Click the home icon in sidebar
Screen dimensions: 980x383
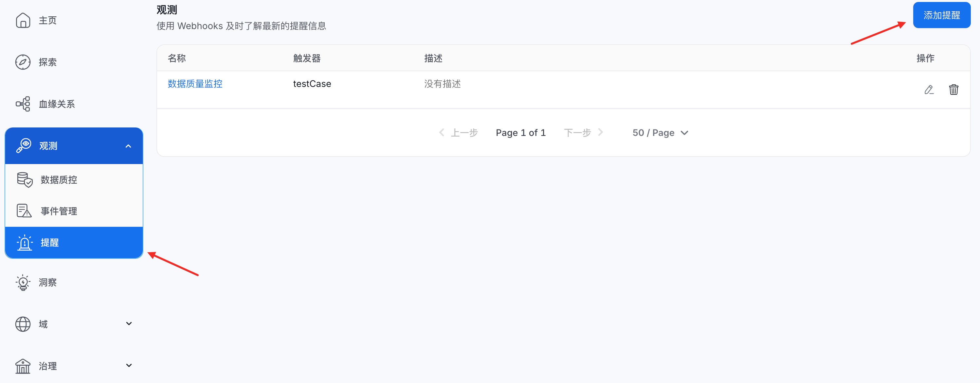[23, 20]
